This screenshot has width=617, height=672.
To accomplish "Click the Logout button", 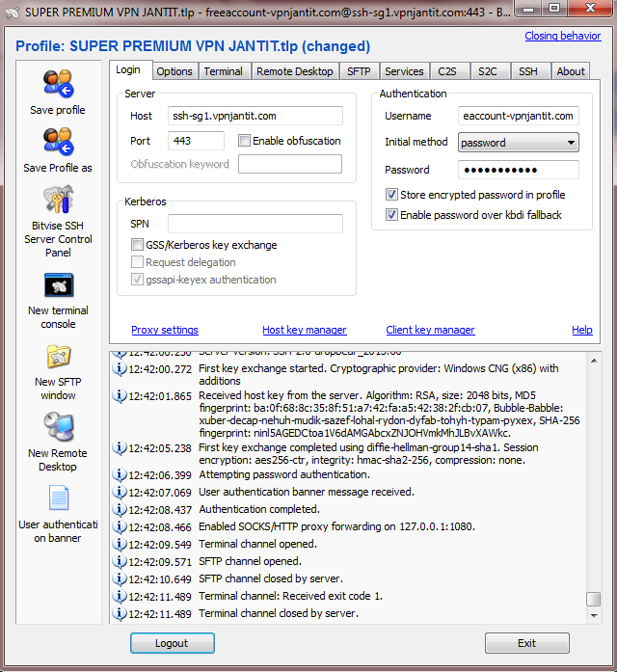I will click(x=173, y=643).
